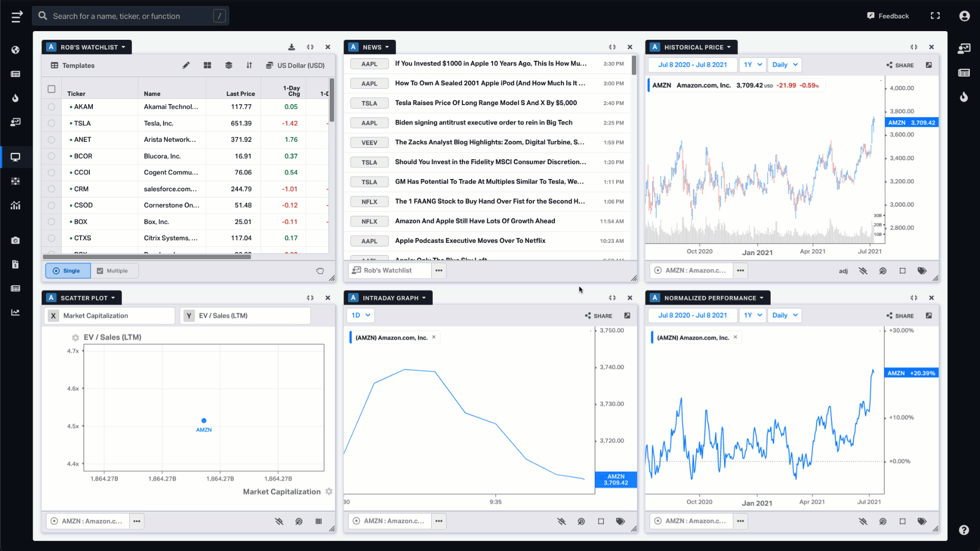Click the sort arrows icon in watchlist
980x551 pixels.
coord(249,65)
